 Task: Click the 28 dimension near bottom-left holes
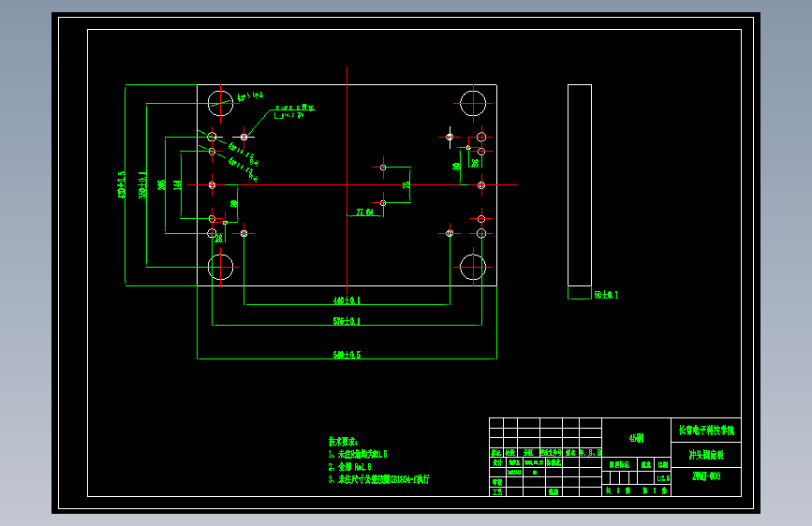pyautogui.click(x=218, y=238)
